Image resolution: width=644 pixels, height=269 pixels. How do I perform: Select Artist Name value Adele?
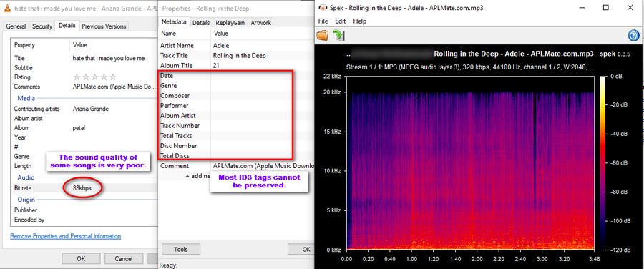pyautogui.click(x=221, y=46)
